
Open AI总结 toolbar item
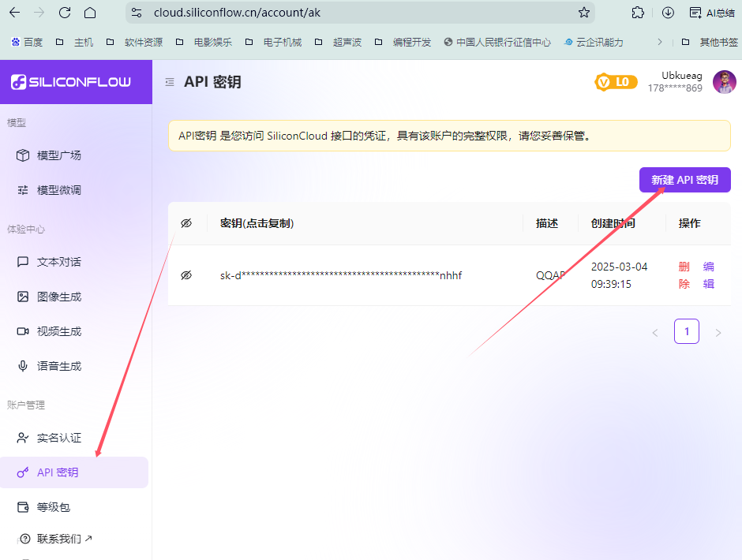pyautogui.click(x=712, y=13)
